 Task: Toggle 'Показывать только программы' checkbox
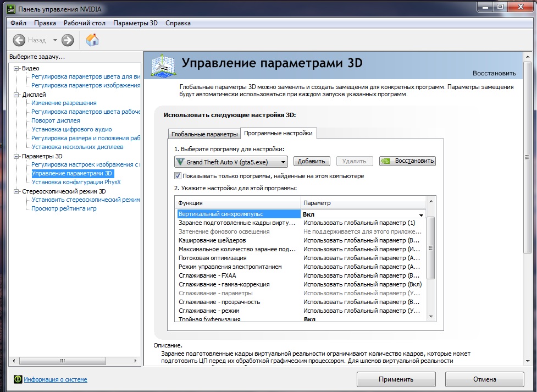click(178, 176)
